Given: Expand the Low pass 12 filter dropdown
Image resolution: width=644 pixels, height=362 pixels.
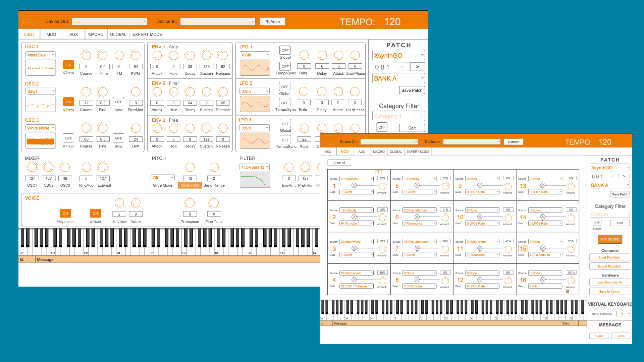Looking at the screenshot, I should click(x=255, y=167).
